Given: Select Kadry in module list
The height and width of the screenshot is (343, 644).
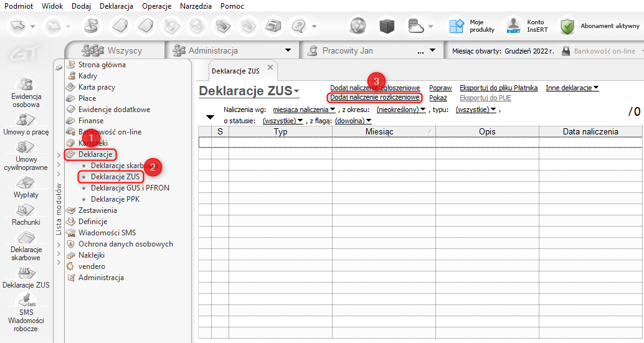Looking at the screenshot, I should (87, 76).
